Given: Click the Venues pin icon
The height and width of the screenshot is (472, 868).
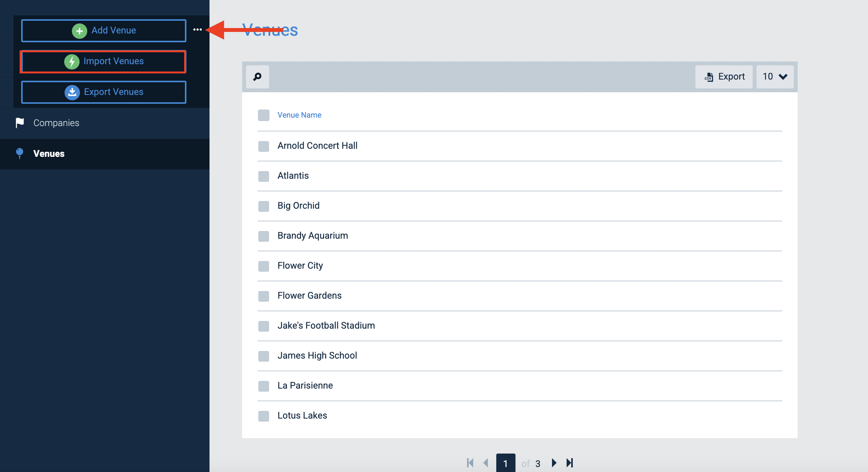Looking at the screenshot, I should [20, 153].
